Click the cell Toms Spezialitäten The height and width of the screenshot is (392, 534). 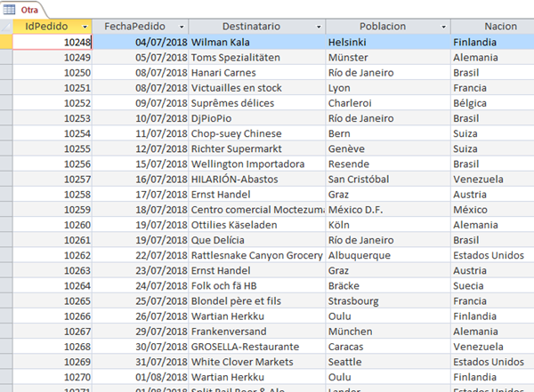click(257, 58)
